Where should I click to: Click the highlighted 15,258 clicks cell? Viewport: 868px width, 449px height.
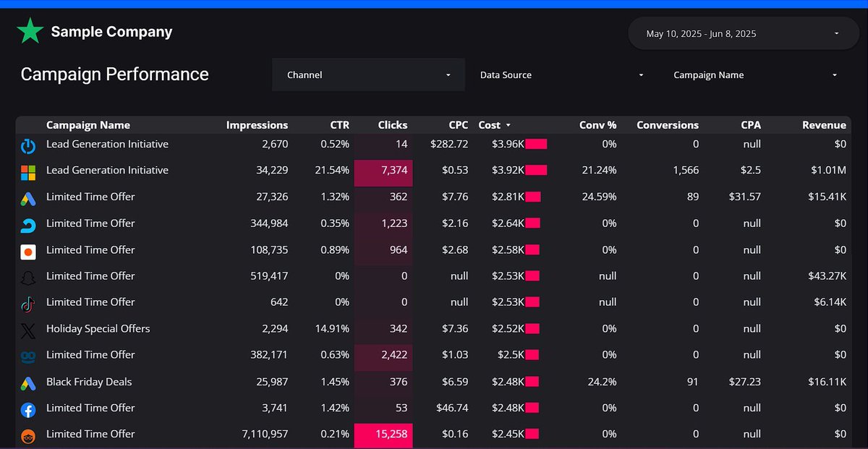tap(383, 436)
